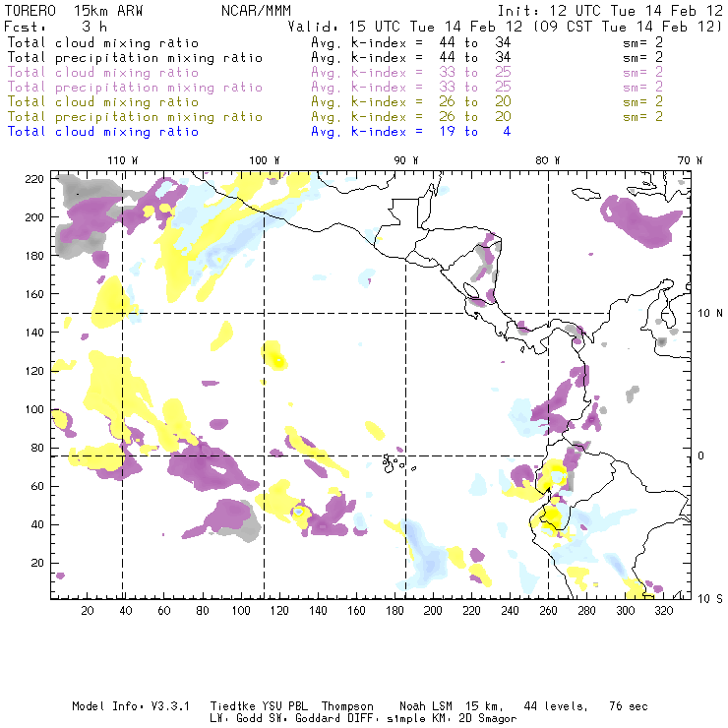Select the "20" tick on the vertical axis

pos(37,563)
